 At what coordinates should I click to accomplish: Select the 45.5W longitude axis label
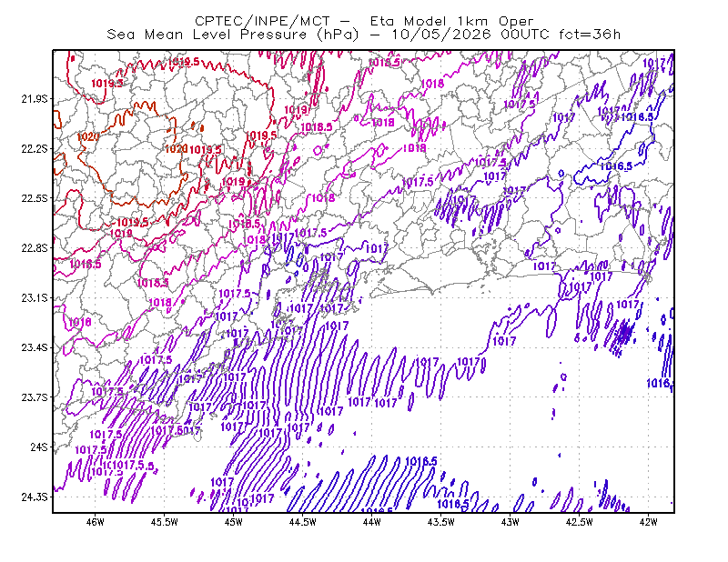pos(165,522)
